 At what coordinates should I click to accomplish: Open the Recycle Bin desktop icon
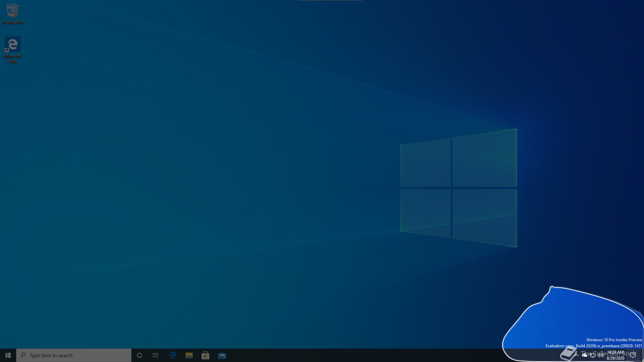12,14
